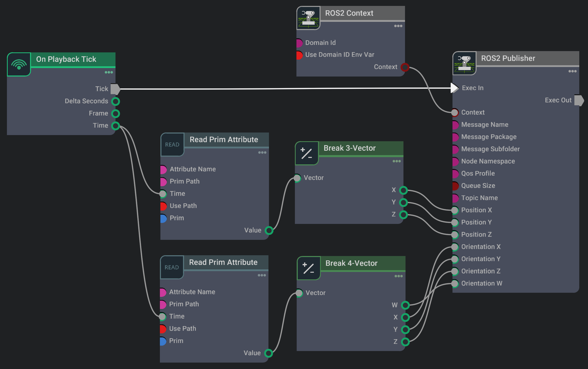Click the Exec In port on ROS2 Publisher
Image resolution: width=588 pixels, height=369 pixels.
coord(455,88)
